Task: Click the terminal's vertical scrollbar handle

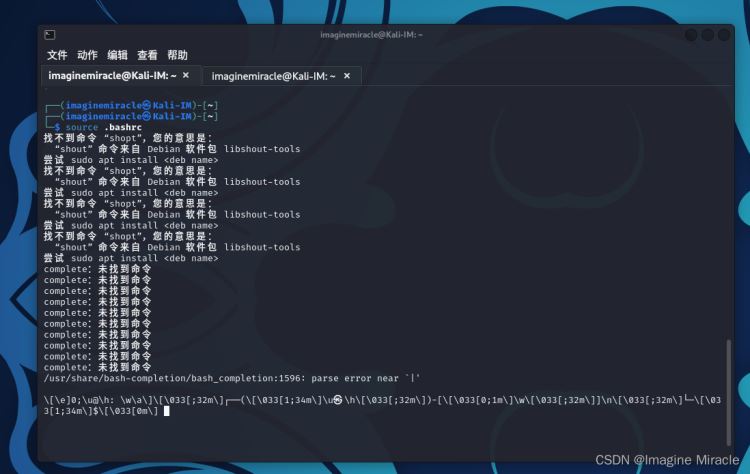Action: pyautogui.click(x=729, y=392)
